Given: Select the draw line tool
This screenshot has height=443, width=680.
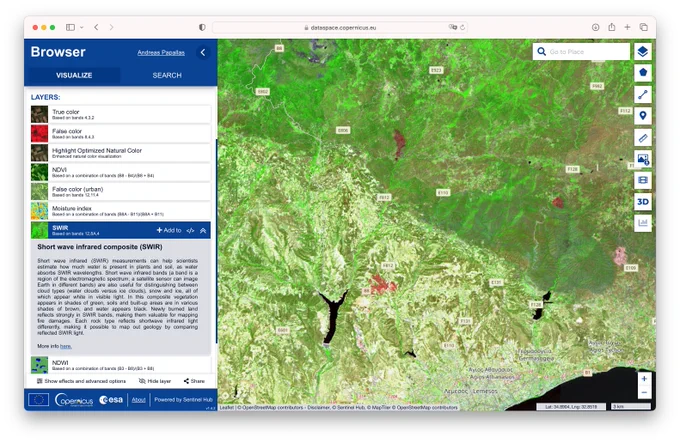Looking at the screenshot, I should (643, 94).
